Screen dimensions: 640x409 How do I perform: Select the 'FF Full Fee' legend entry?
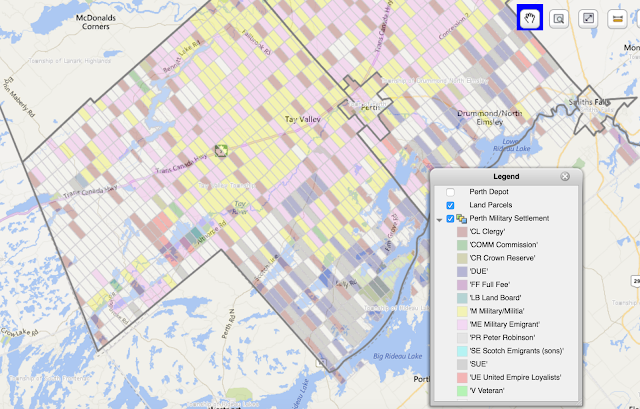[489, 285]
